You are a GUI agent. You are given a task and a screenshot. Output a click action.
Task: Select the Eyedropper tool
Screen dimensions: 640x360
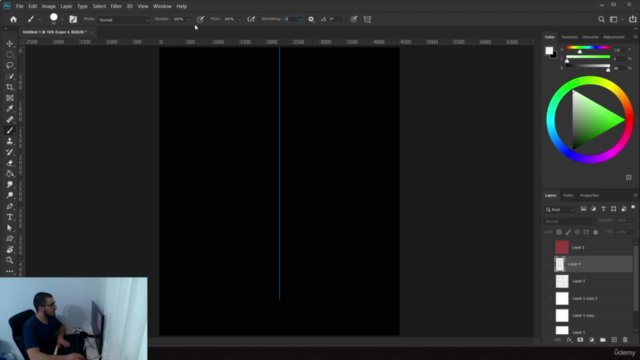pyautogui.click(x=10, y=109)
